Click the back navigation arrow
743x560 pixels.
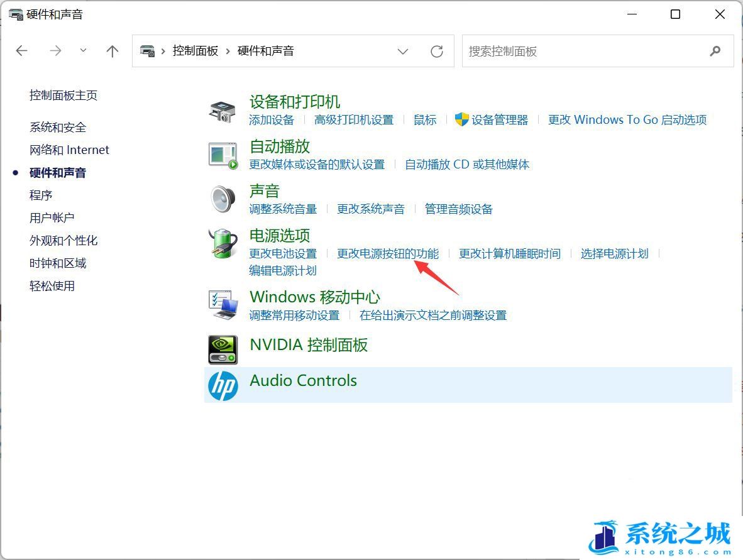click(x=21, y=51)
